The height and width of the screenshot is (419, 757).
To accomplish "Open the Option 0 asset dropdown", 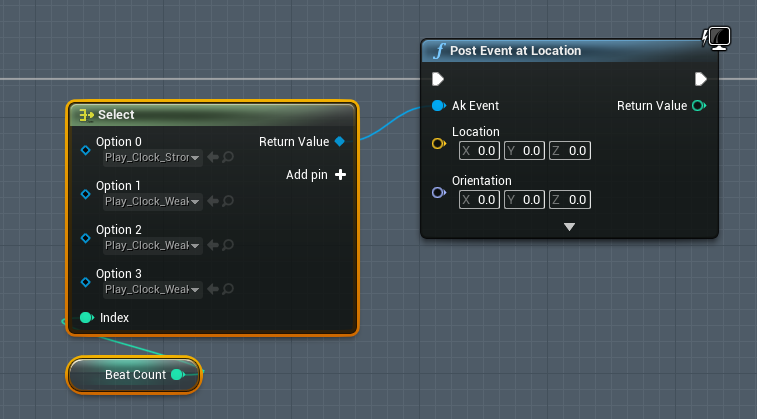I will tap(152, 157).
